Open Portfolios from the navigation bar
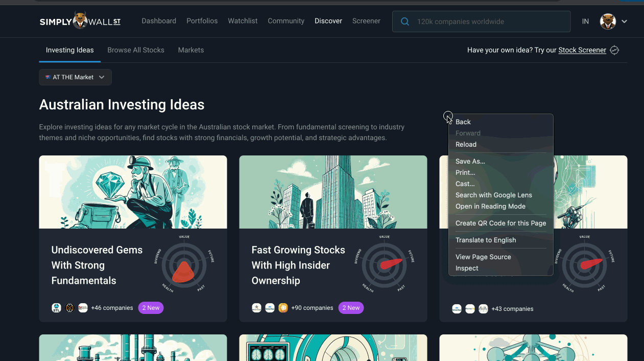This screenshot has height=361, width=644. point(202,21)
